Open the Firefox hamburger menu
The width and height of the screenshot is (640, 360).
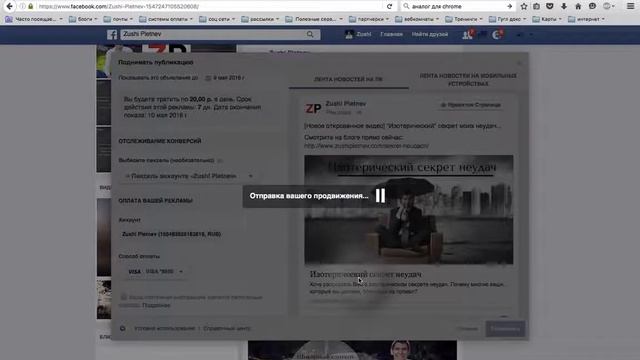[x=631, y=6]
